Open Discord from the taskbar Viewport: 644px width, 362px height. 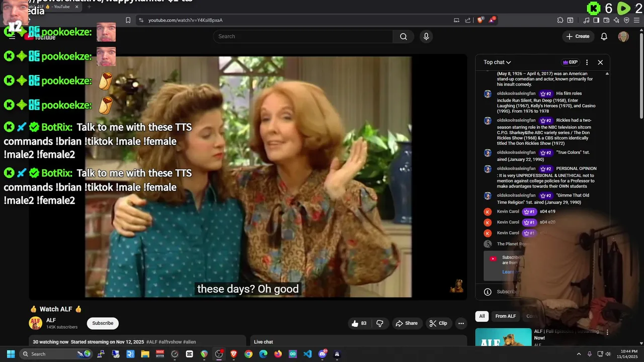tap(323, 354)
